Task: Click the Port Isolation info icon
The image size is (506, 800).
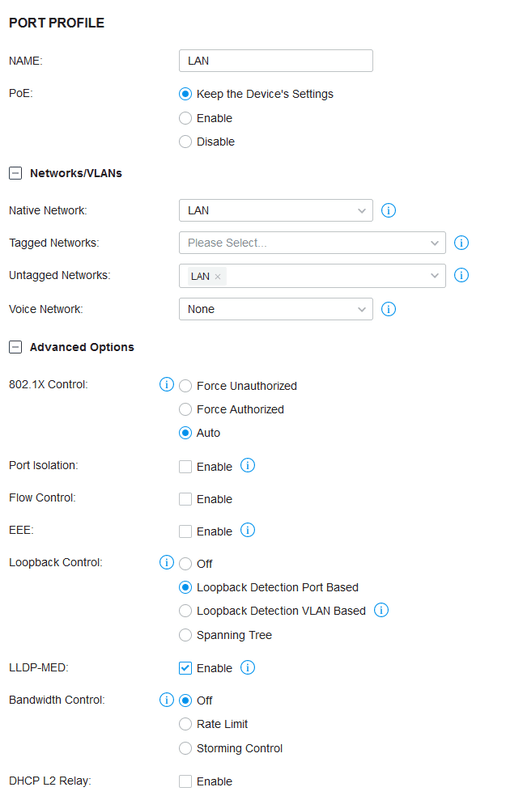Action: [247, 465]
